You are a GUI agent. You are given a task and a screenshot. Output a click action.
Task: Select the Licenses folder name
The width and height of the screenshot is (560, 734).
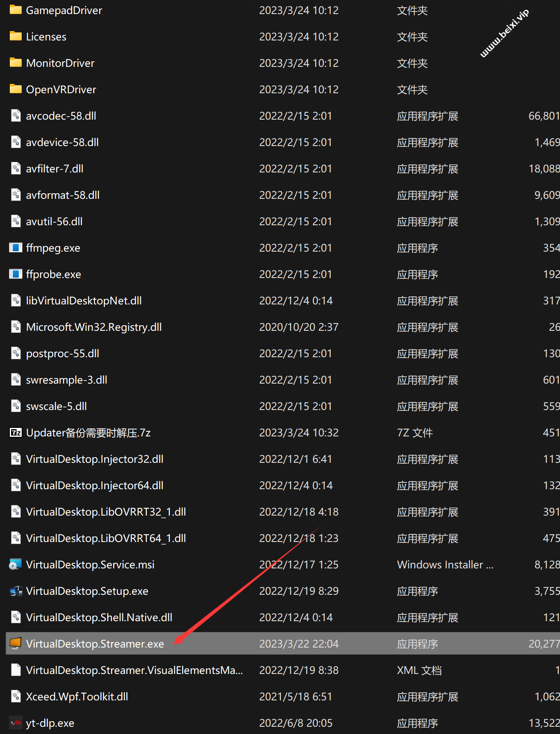(x=46, y=37)
